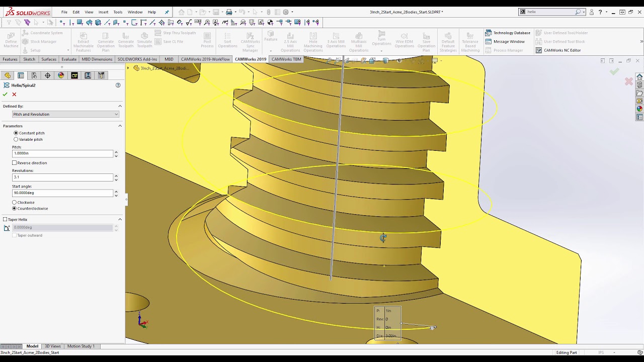Collapse the Defined By section

click(x=120, y=106)
